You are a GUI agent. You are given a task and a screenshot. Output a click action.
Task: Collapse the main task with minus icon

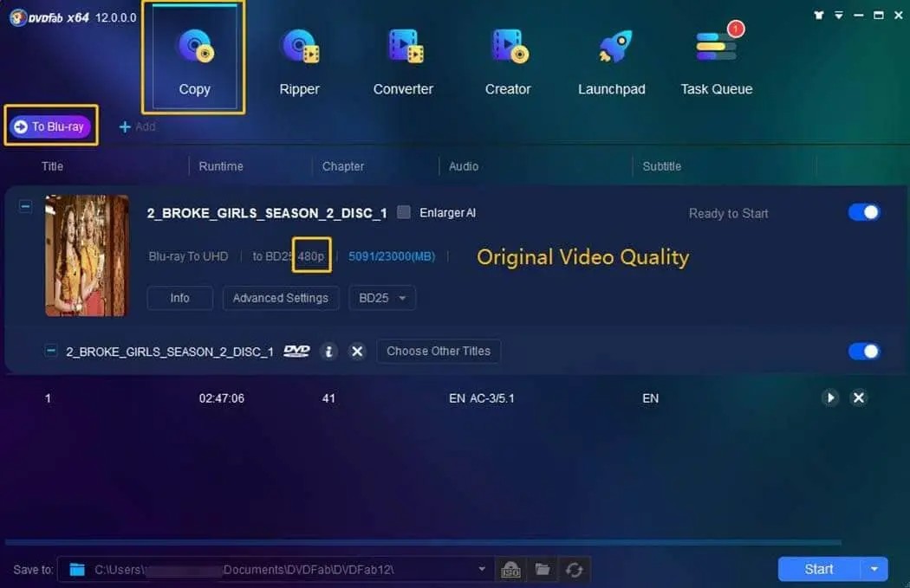pos(25,206)
